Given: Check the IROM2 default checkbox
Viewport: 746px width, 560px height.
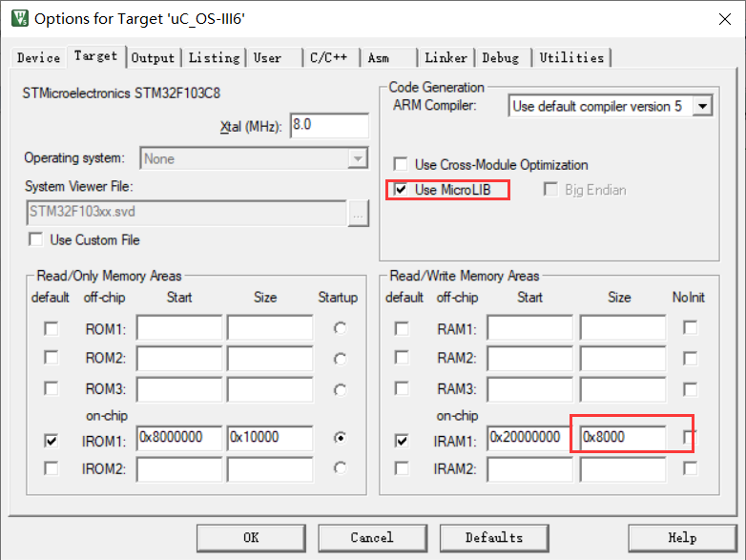Looking at the screenshot, I should coord(51,468).
